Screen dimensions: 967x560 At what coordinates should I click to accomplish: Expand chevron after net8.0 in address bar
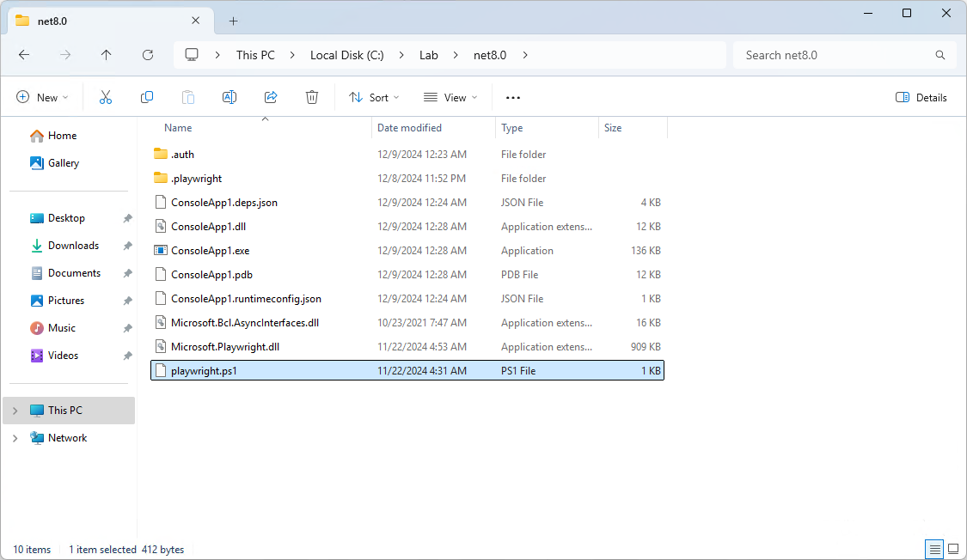click(x=525, y=55)
